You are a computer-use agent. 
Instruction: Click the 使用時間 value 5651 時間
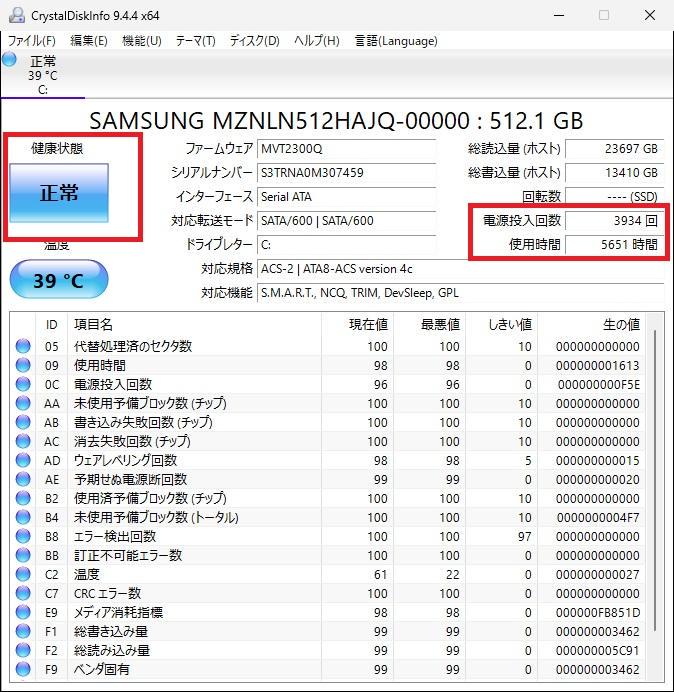pyautogui.click(x=614, y=244)
